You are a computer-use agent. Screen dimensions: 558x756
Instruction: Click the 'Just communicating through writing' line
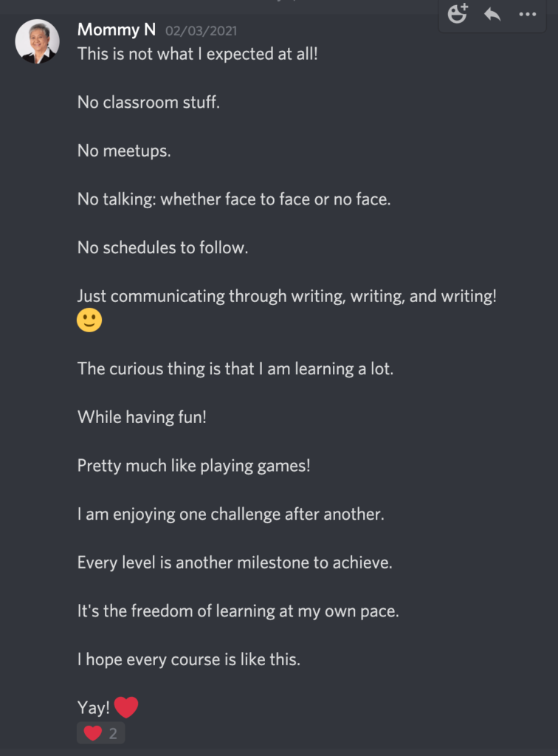[x=286, y=296]
